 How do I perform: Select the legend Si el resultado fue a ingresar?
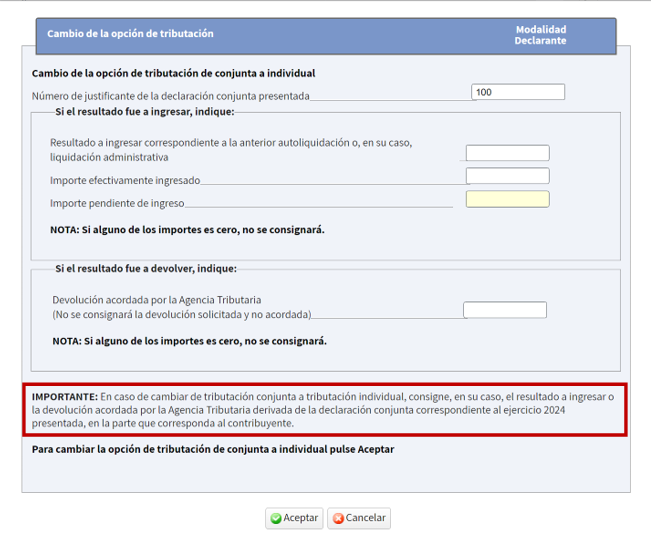[145, 111]
